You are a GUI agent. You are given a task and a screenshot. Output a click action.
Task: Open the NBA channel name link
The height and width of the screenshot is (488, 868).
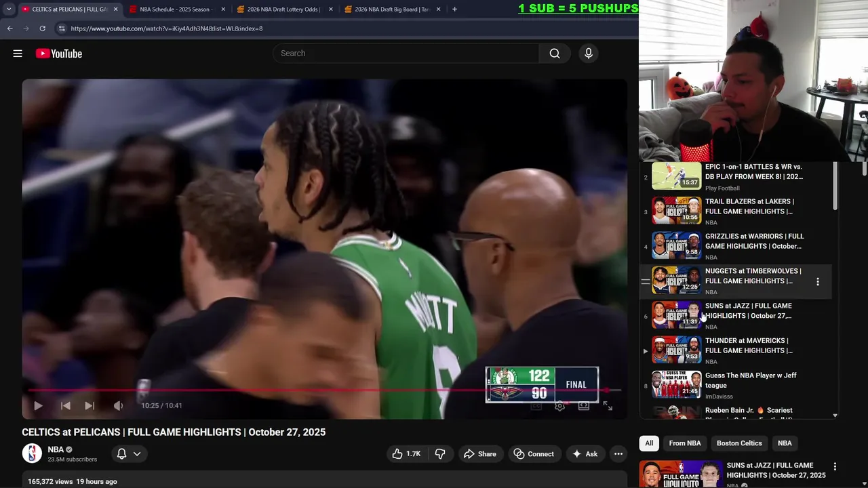[x=56, y=449]
